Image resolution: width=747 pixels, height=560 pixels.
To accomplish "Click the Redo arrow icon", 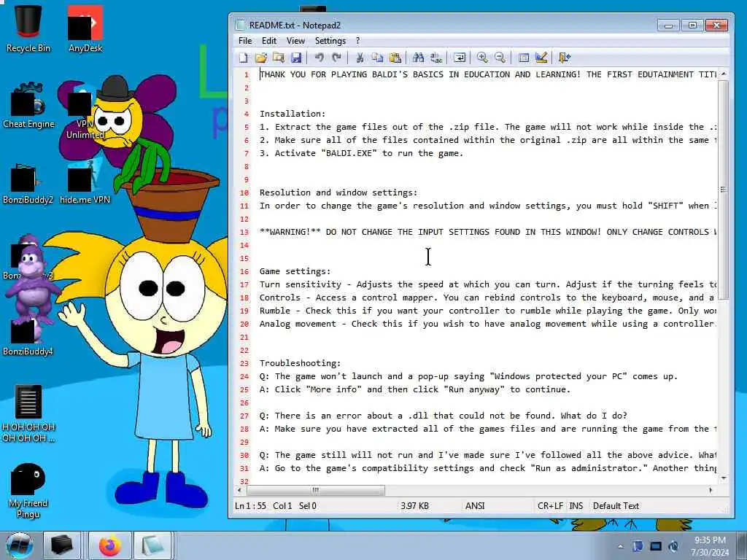I will tap(336, 58).
